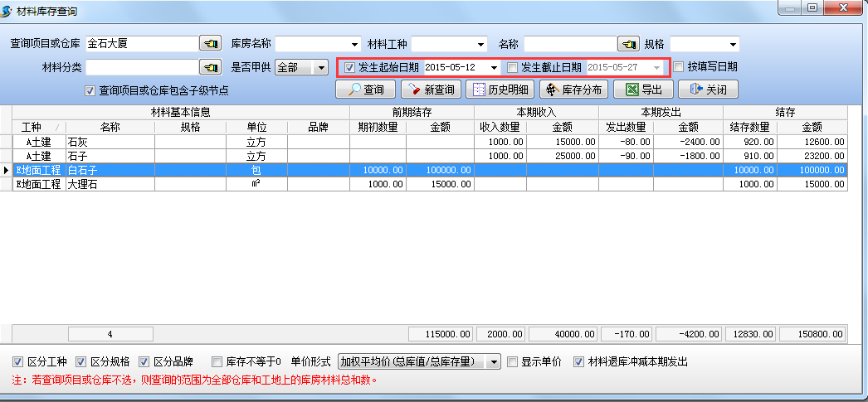
Task: Export the results with 导出
Action: click(x=643, y=90)
